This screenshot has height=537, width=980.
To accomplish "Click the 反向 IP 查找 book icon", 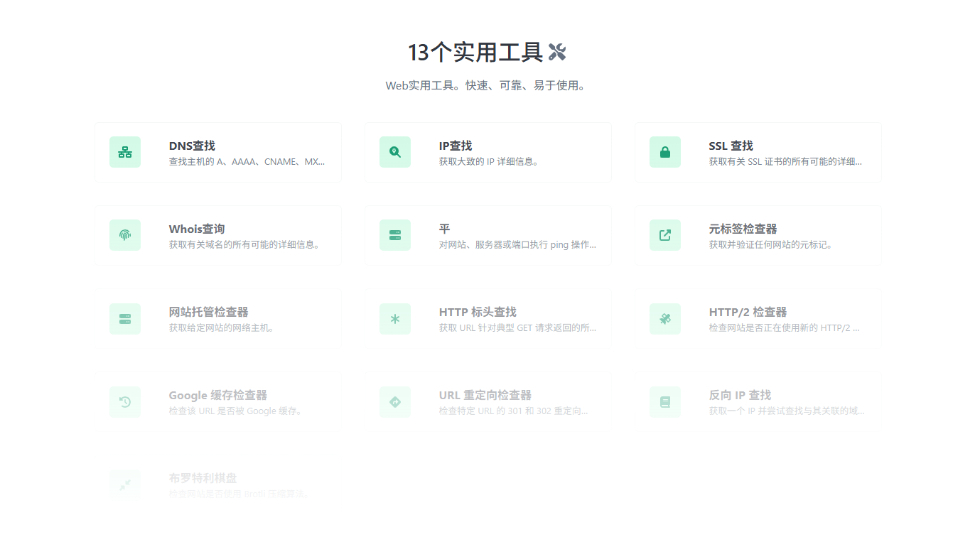I will pos(665,402).
